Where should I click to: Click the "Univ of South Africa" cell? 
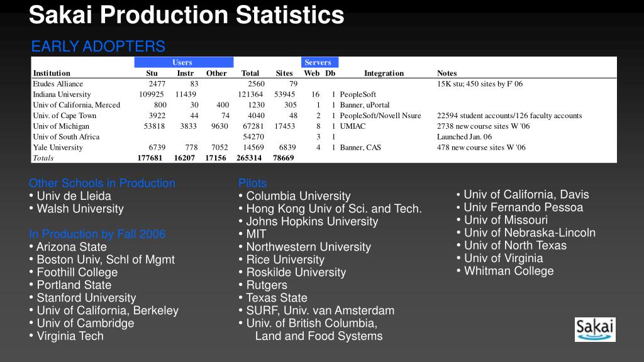(x=67, y=136)
